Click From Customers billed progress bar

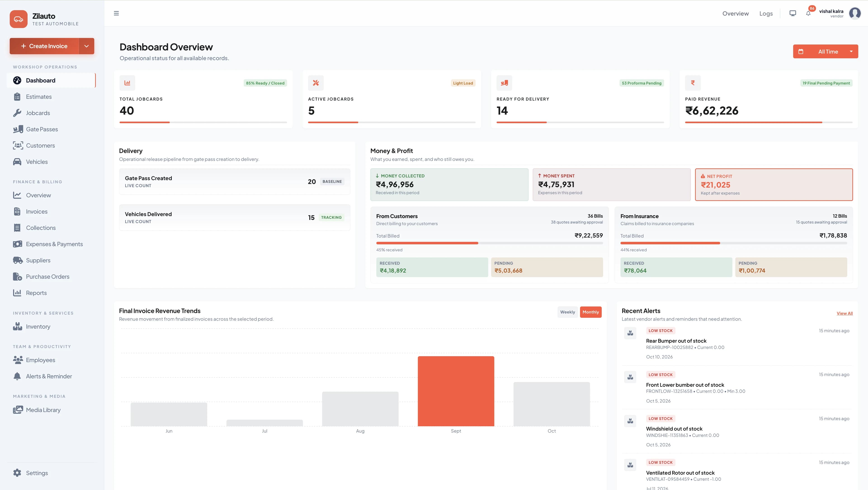[490, 243]
